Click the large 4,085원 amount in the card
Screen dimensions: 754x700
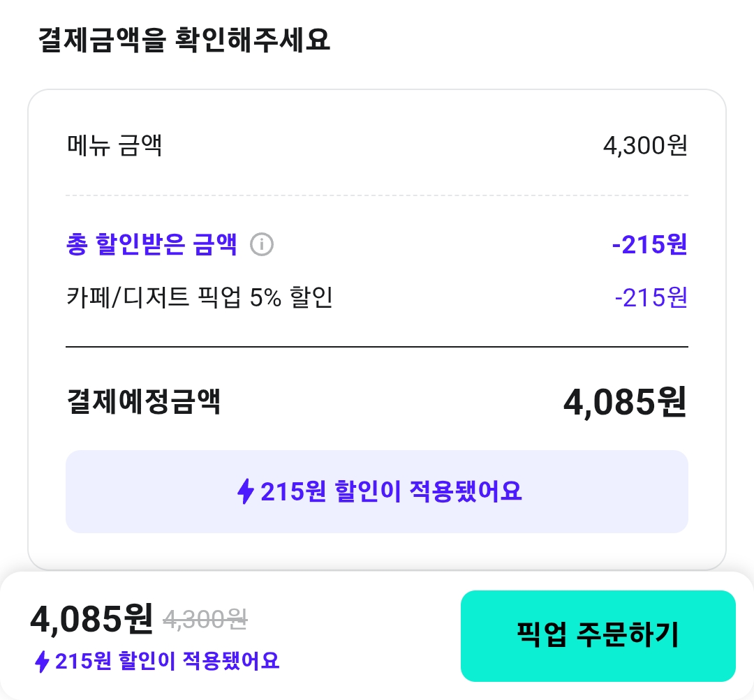(x=625, y=402)
